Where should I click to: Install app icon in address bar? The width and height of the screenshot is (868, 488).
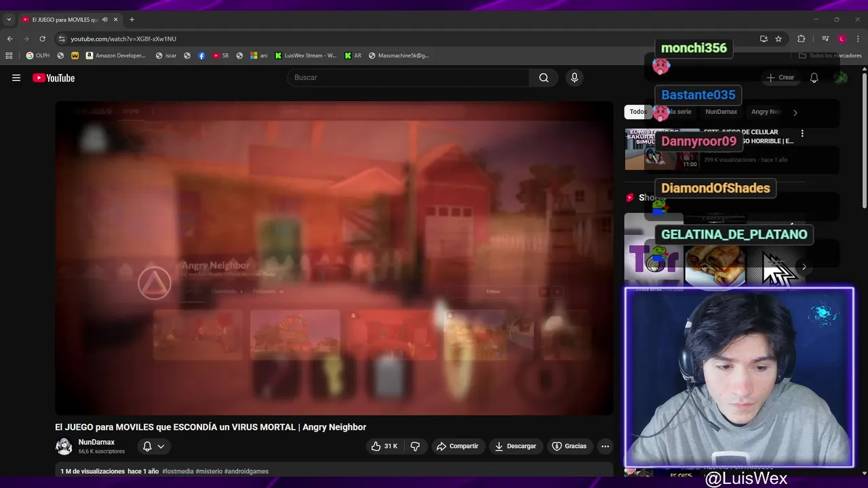click(x=764, y=39)
